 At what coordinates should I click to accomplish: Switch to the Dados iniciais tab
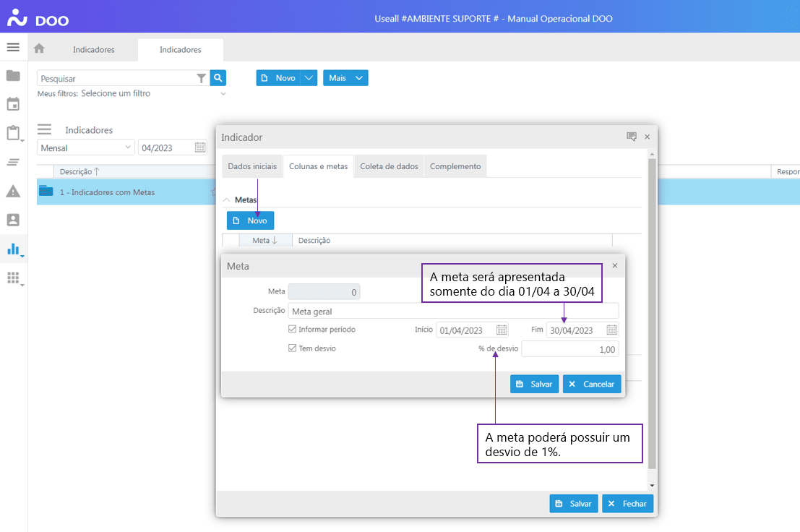click(252, 166)
